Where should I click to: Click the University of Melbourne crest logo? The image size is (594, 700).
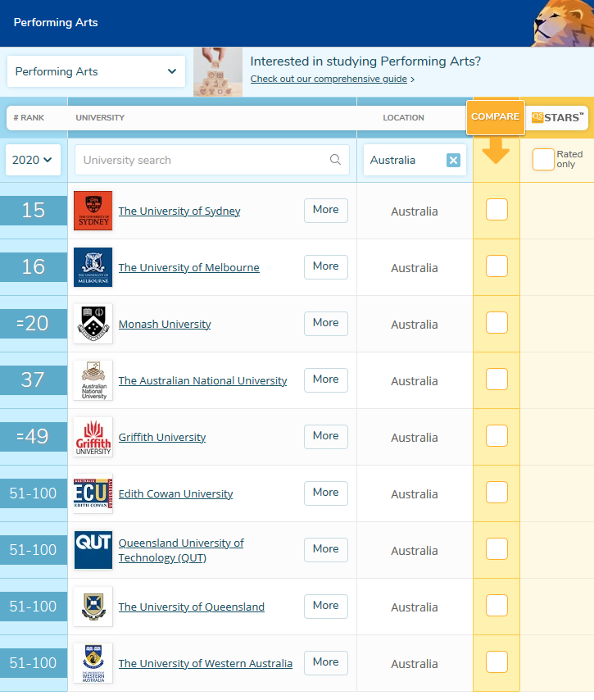tap(93, 267)
